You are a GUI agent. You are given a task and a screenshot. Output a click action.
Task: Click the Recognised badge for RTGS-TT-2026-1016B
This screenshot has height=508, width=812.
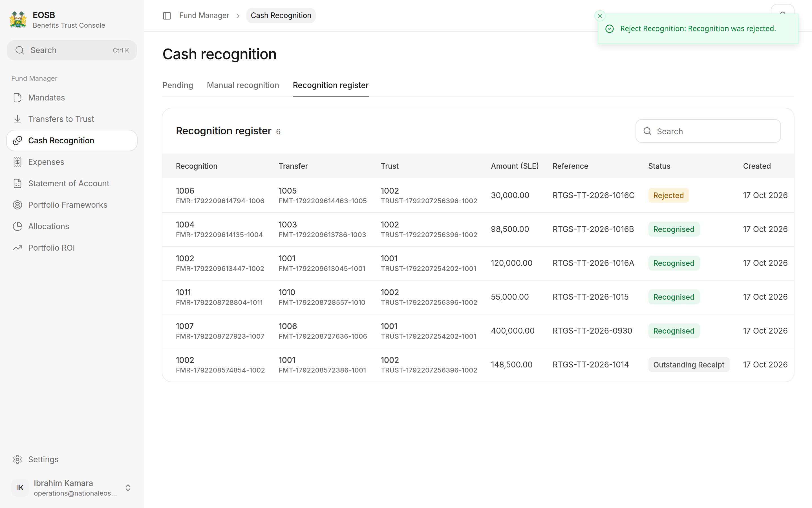[674, 229]
